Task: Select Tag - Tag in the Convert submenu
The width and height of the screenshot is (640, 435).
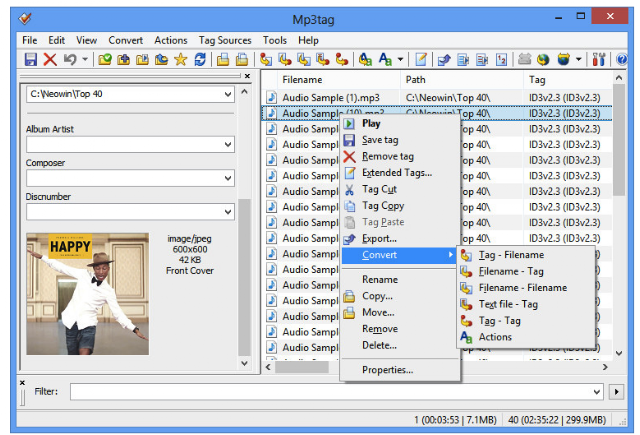Action: [525, 321]
